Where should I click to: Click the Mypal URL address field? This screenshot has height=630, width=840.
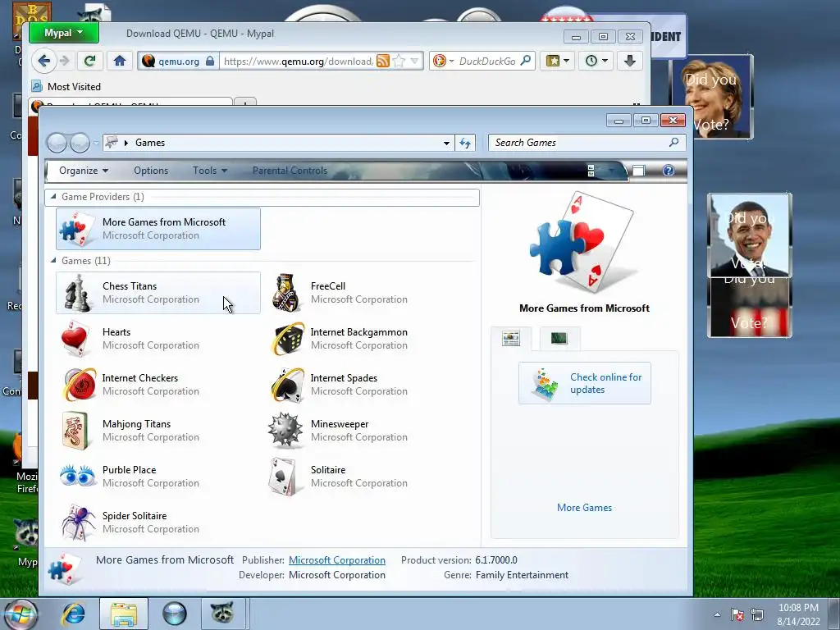tap(299, 61)
